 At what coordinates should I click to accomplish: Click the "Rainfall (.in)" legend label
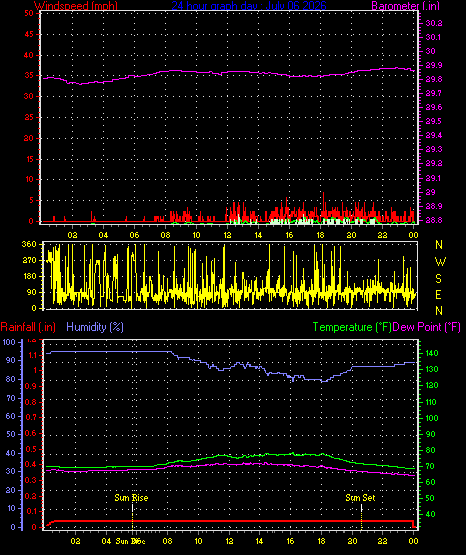click(28, 327)
